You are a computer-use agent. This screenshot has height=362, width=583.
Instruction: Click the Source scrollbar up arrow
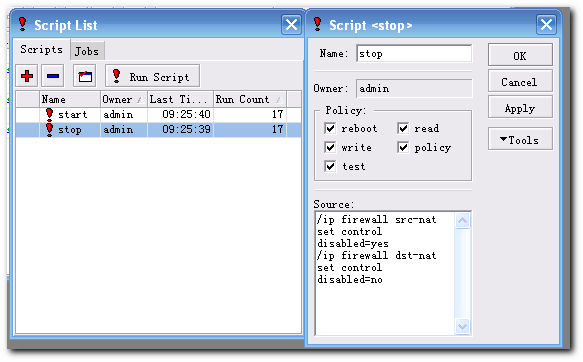tap(463, 221)
